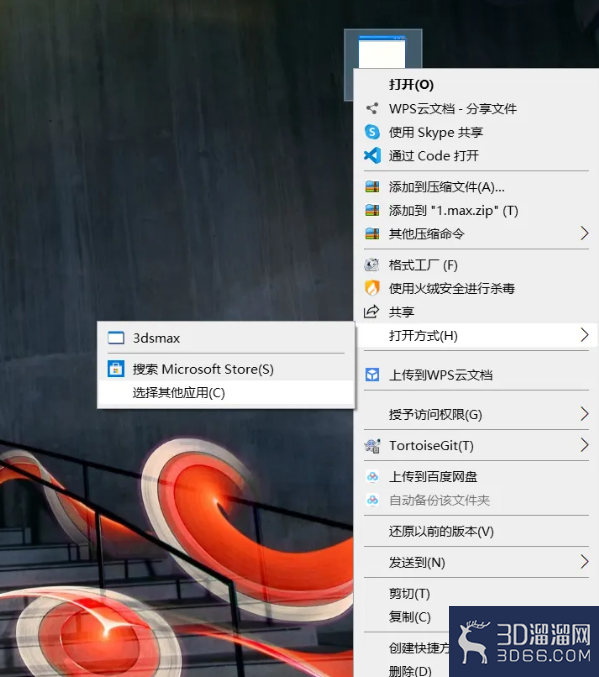This screenshot has width=599, height=677.
Task: Click the WPS cloud upload cube icon
Action: point(372,374)
